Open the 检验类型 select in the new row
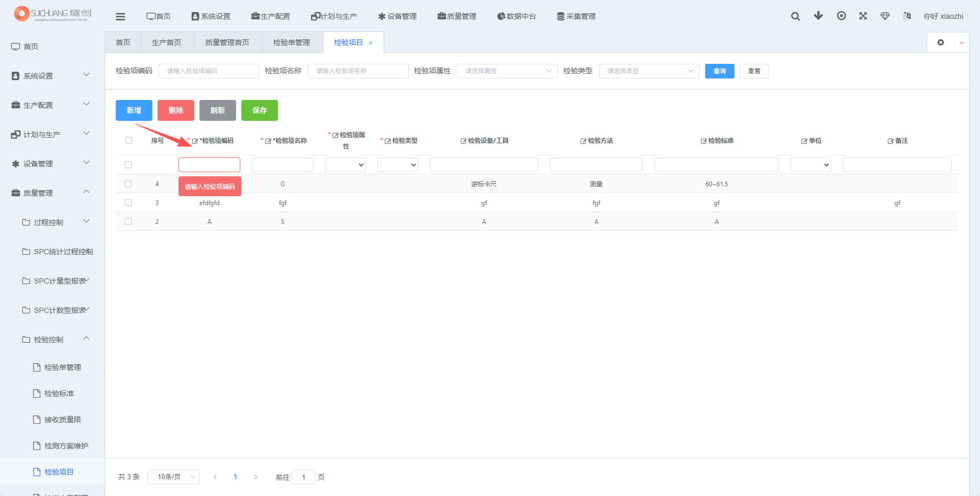The image size is (980, 496). tap(398, 165)
